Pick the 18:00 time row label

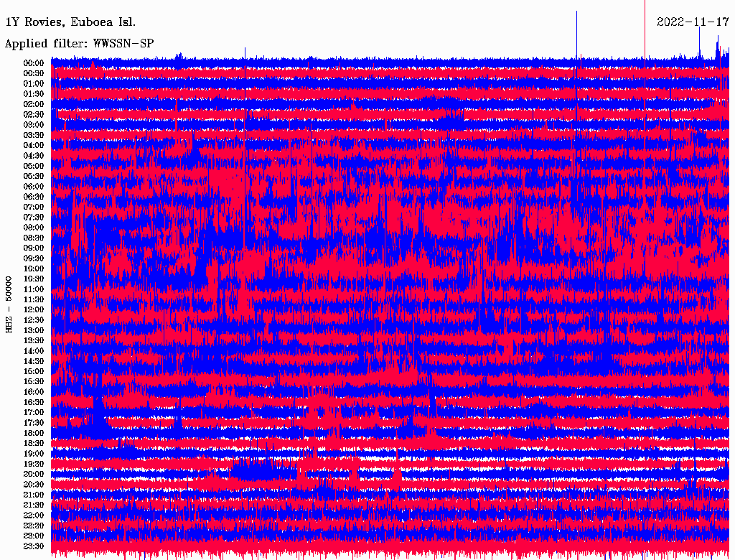[34, 433]
